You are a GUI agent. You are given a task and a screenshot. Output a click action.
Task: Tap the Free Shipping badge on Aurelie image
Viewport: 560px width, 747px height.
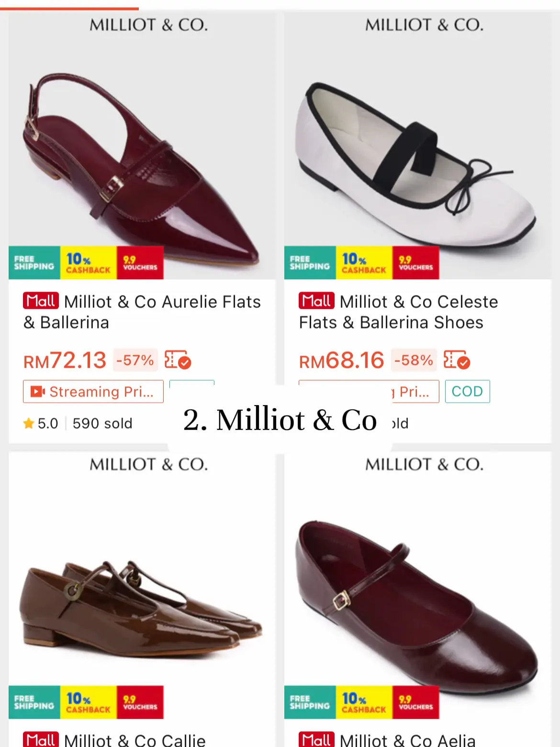tap(34, 263)
